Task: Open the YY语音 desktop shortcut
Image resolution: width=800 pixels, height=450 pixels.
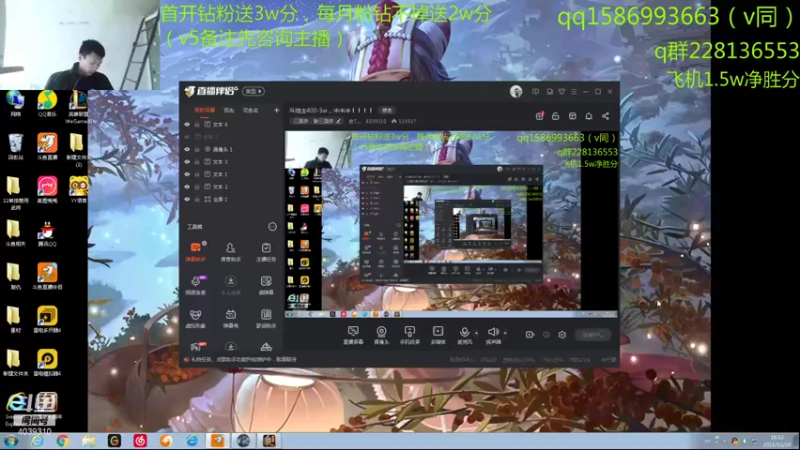Action: 79,190
